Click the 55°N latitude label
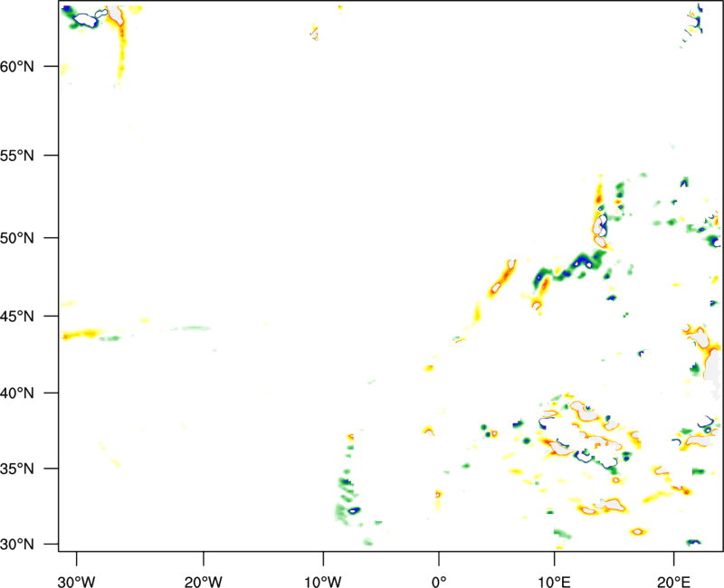The width and height of the screenshot is (724, 588). click(17, 156)
